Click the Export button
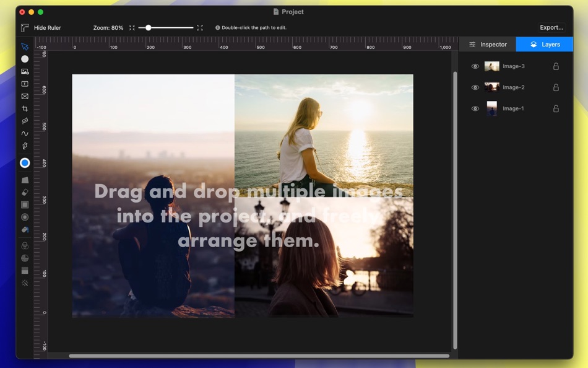This screenshot has width=588, height=368. 551,28
